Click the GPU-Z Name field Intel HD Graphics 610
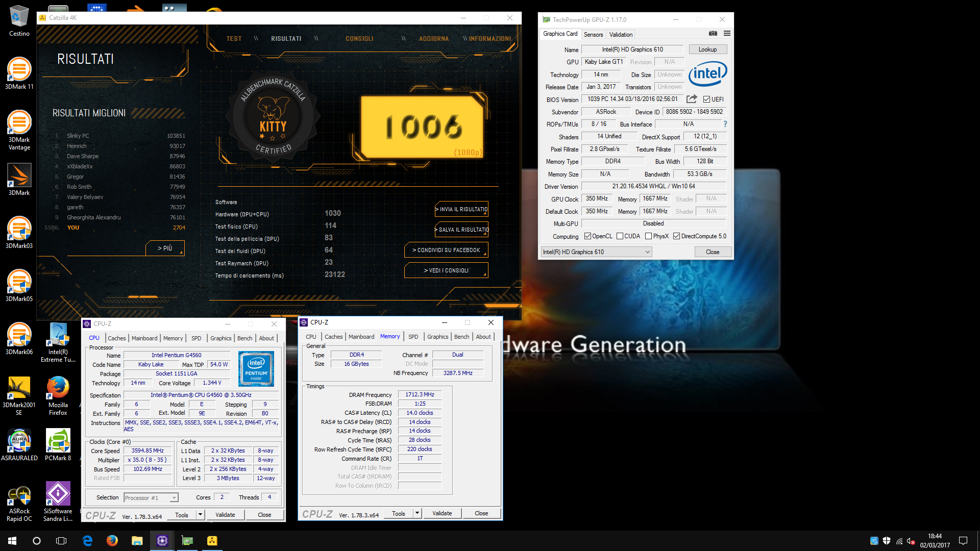This screenshot has height=551, width=980. 632,49
